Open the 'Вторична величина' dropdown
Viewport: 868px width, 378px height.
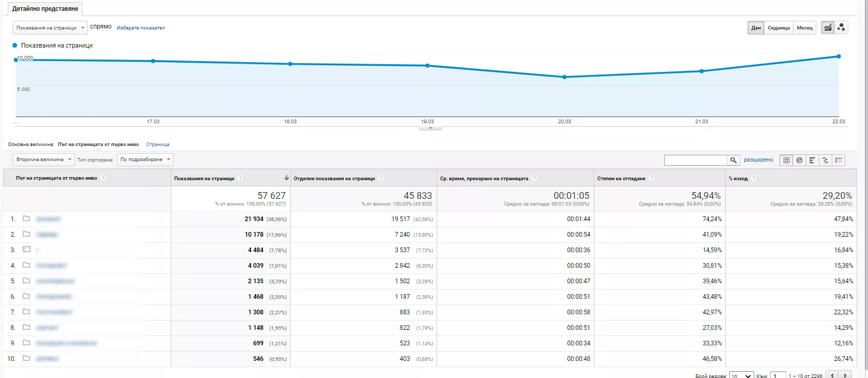click(x=43, y=159)
